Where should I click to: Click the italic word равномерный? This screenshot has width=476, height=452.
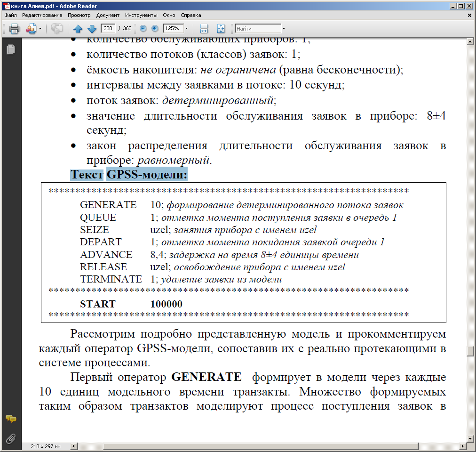[x=173, y=161]
